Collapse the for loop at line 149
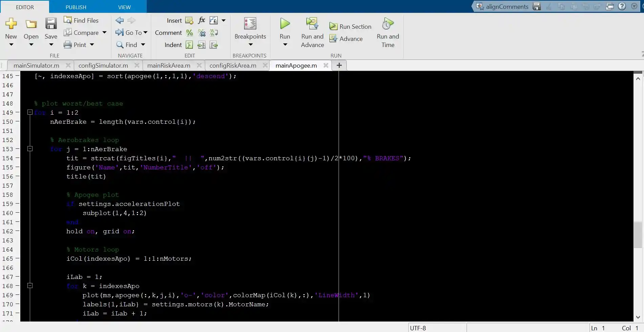 tap(30, 112)
